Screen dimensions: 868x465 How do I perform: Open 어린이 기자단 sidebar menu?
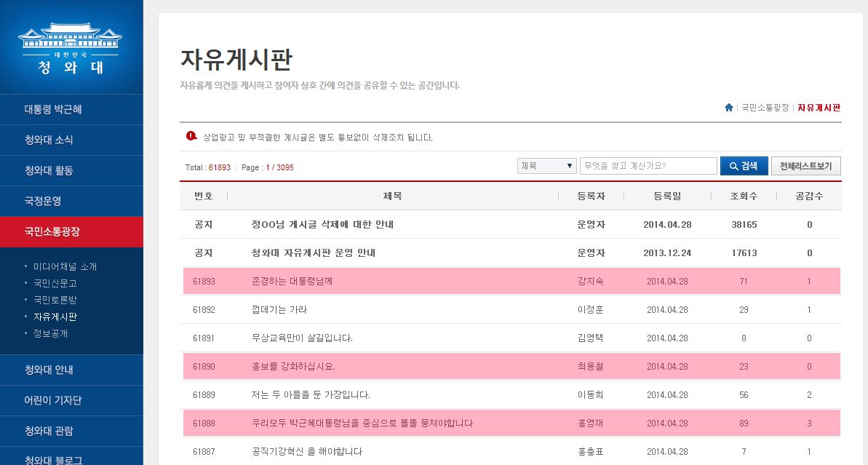click(53, 400)
